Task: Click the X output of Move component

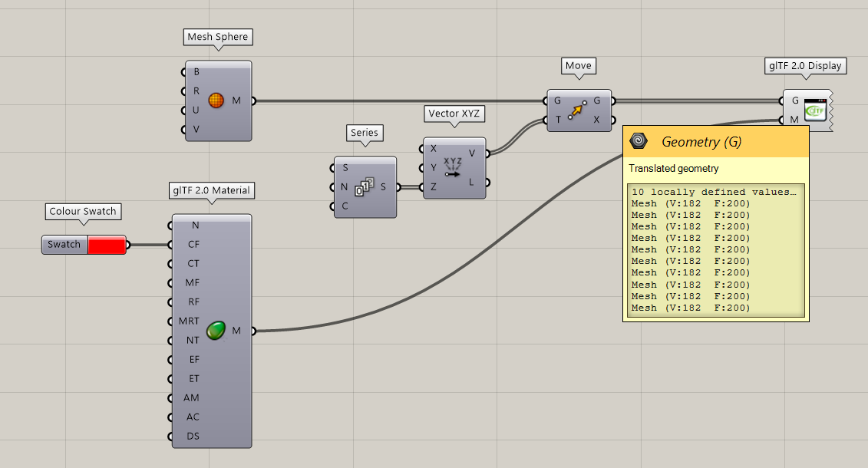Action: 597,120
